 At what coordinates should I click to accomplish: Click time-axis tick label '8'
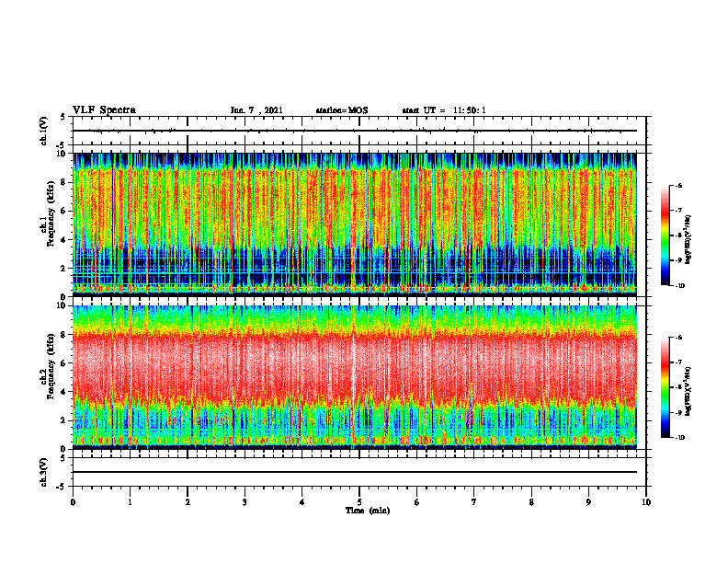pyautogui.click(x=531, y=502)
